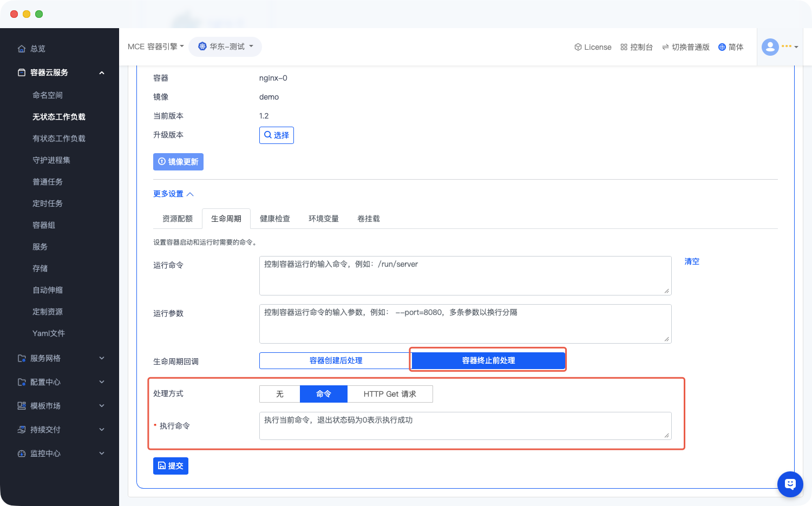Click into the 执行命令 text field
The height and width of the screenshot is (506, 812).
pyautogui.click(x=465, y=425)
